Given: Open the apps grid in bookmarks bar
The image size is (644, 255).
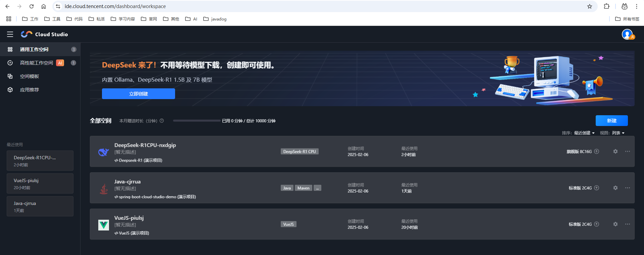Looking at the screenshot, I should point(9,19).
